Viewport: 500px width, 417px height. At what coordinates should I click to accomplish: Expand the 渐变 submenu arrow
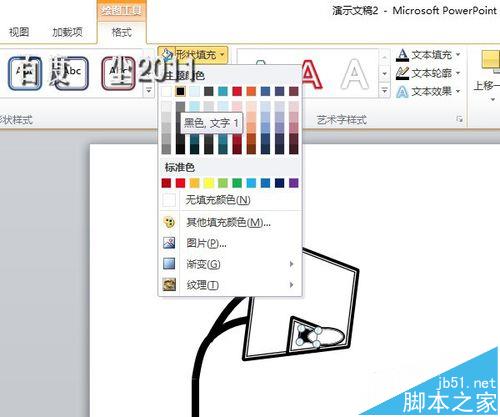tap(292, 264)
